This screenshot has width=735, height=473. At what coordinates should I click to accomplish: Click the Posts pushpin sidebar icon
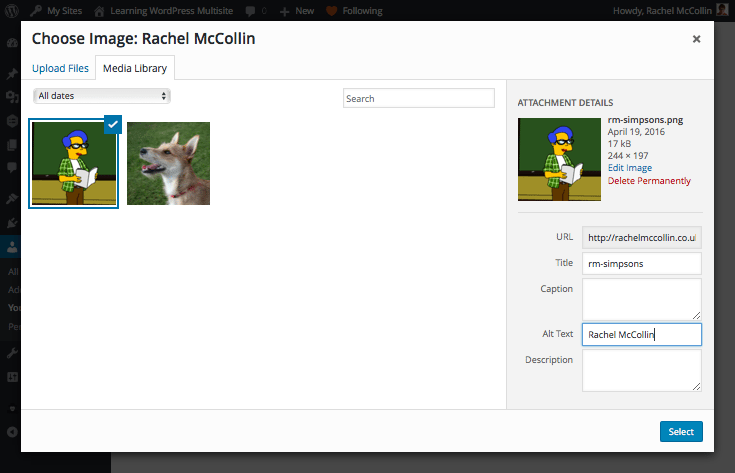[x=12, y=74]
